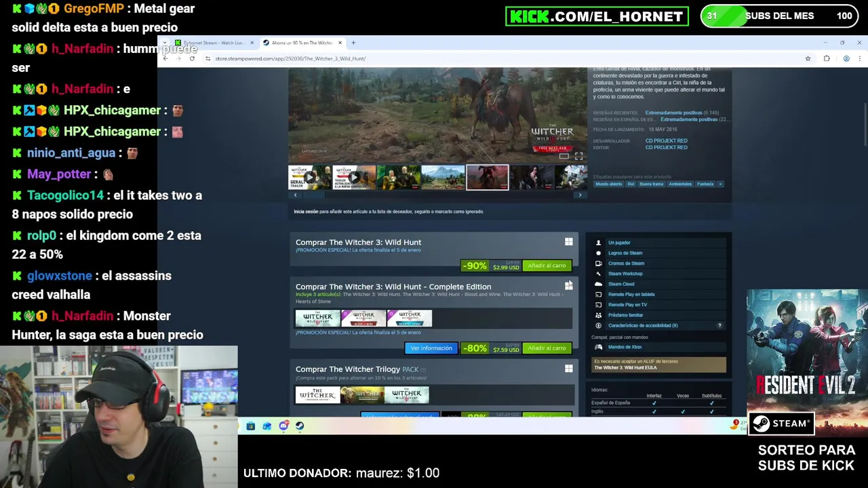The height and width of the screenshot is (488, 868).
Task: Click Windows platform icon on Wild Hunt purchase
Action: click(x=569, y=242)
